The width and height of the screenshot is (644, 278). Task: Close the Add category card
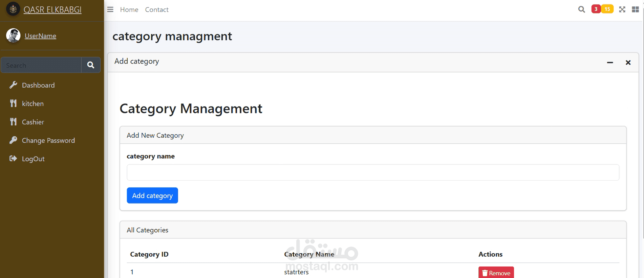tap(628, 63)
